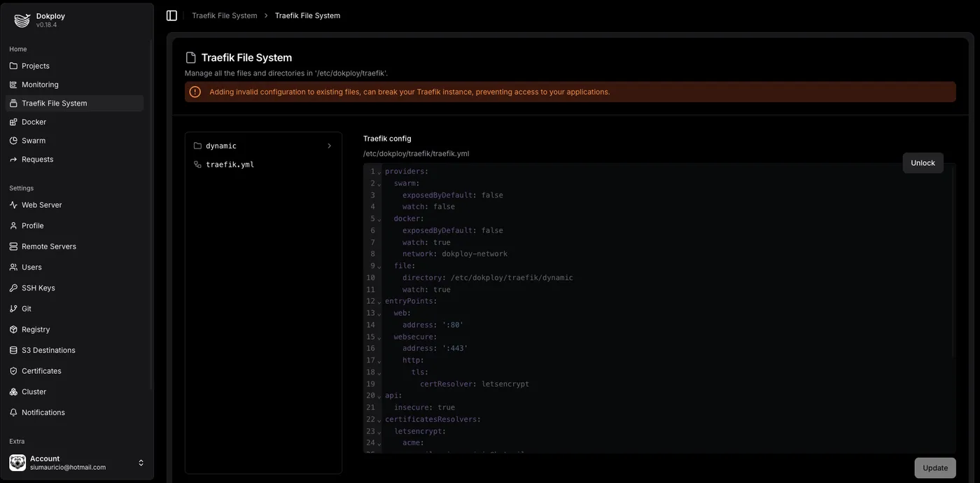This screenshot has width=980, height=483.
Task: Expand the dynamic folder chevron
Action: pyautogui.click(x=329, y=146)
